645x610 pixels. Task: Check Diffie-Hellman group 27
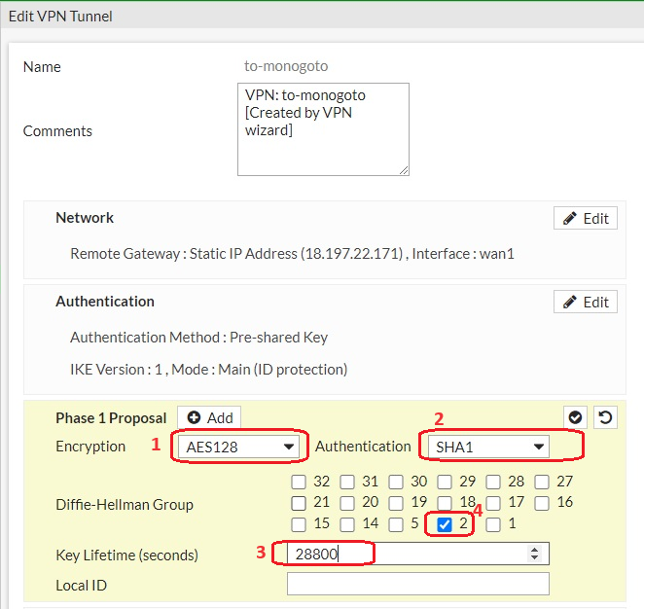[542, 481]
